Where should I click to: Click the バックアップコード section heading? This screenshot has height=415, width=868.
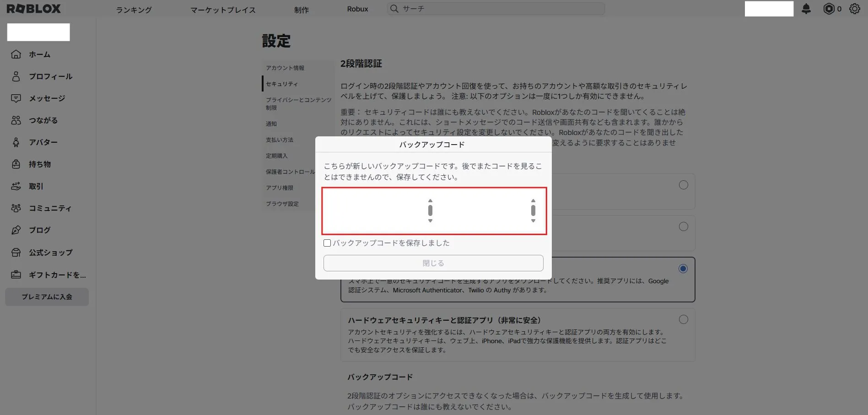click(380, 377)
